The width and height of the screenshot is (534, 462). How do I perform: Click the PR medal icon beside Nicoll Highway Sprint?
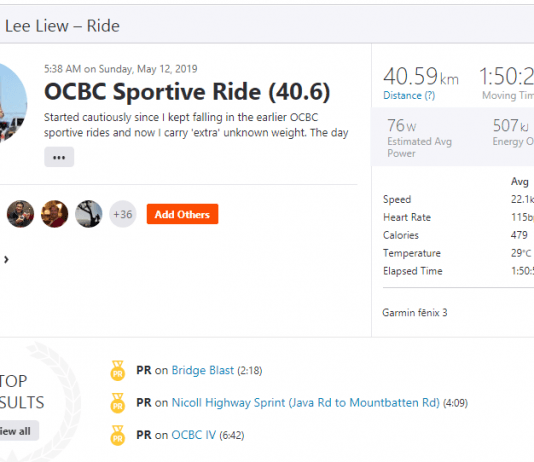(117, 403)
